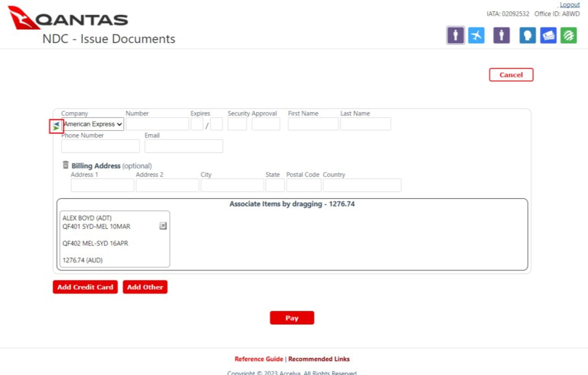Image resolution: width=588 pixels, height=375 pixels.
Task: Focus the card Number field
Action: pyautogui.click(x=158, y=124)
